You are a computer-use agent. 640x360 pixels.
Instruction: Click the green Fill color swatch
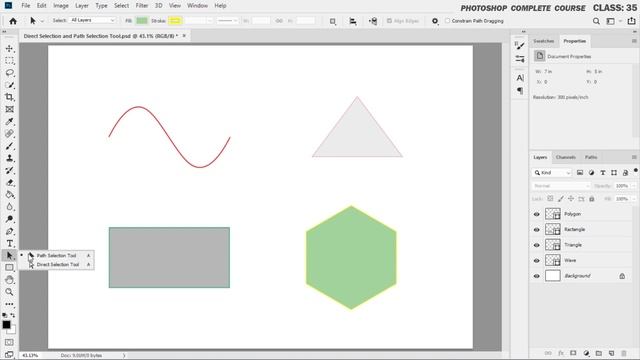(142, 21)
